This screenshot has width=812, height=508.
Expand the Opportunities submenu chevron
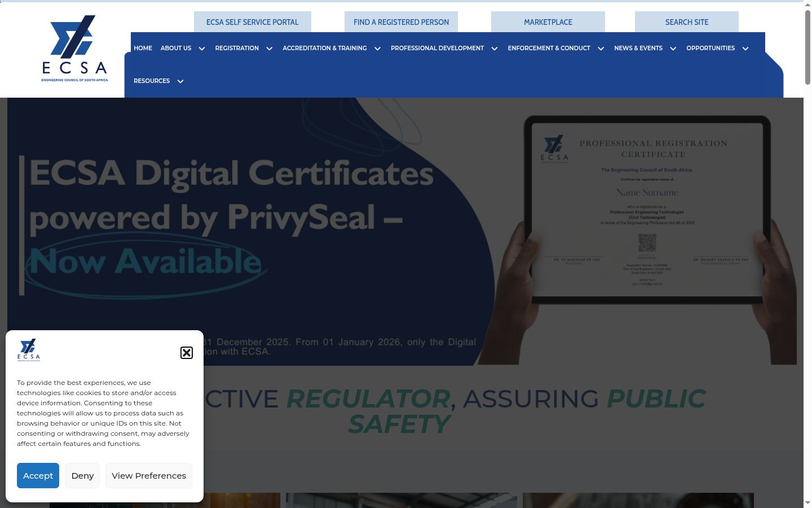745,49
